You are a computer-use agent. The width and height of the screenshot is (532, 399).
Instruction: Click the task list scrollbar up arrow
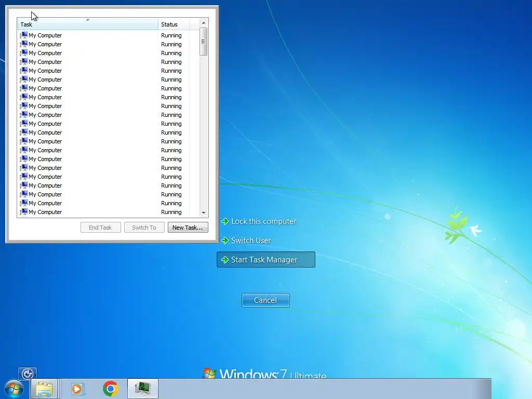204,23
